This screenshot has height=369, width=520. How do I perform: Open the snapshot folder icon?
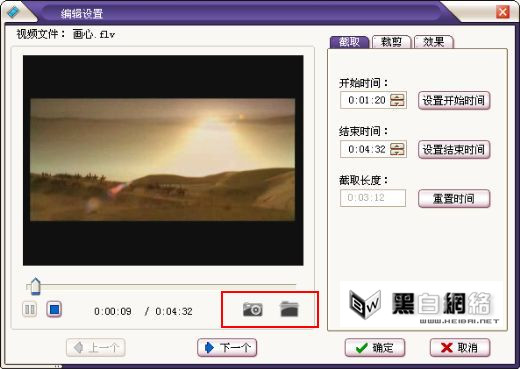tap(289, 309)
